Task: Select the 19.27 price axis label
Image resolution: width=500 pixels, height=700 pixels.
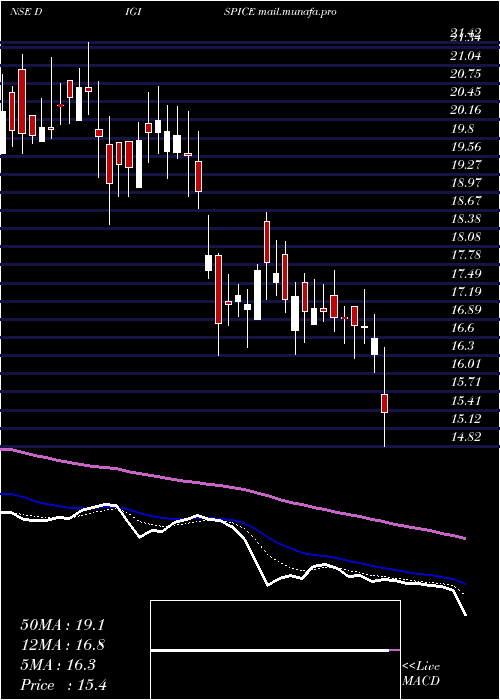Action: click(466, 165)
